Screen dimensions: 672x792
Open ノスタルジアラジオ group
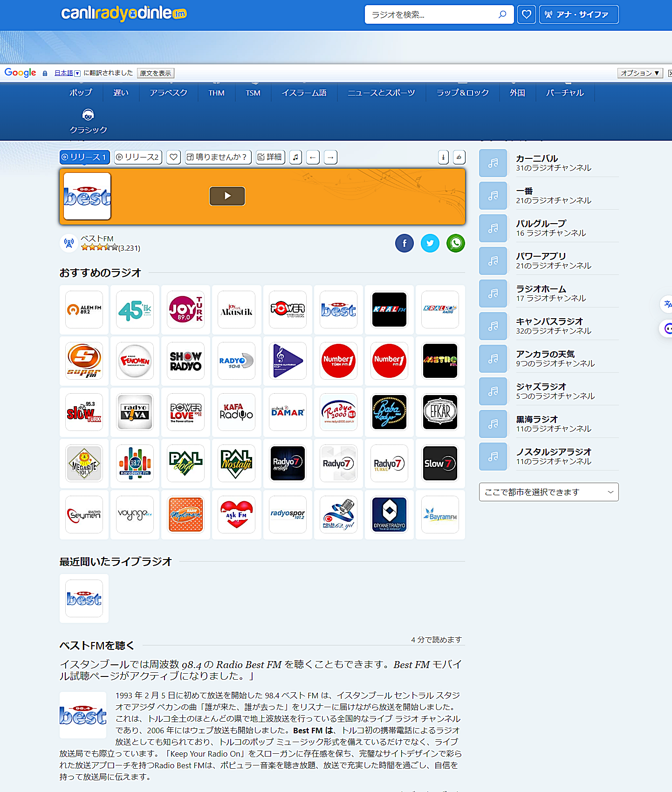549,457
